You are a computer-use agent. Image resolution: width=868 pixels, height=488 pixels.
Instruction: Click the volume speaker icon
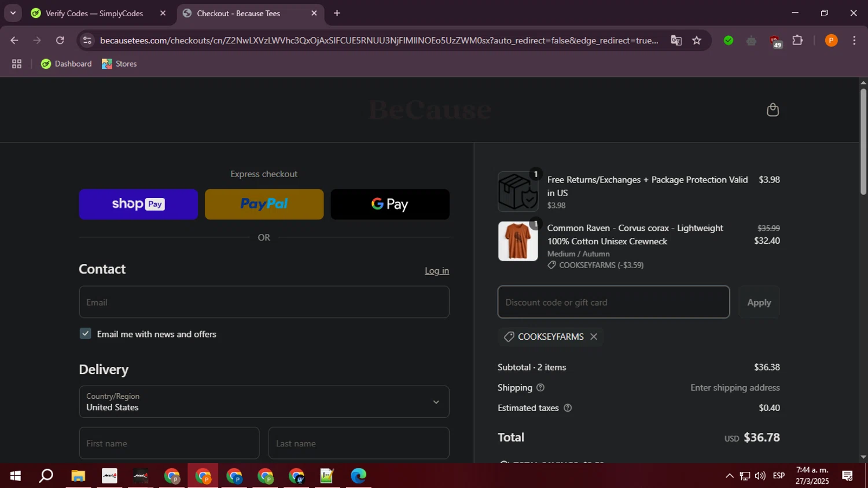[760, 476]
